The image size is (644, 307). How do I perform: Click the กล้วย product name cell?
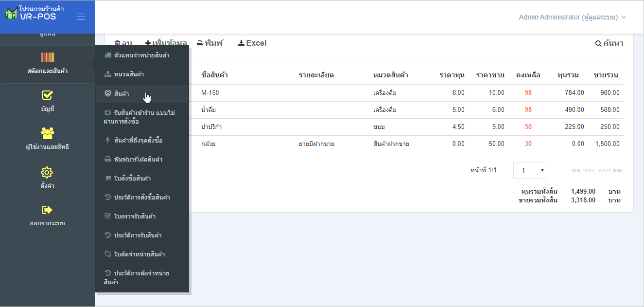208,144
